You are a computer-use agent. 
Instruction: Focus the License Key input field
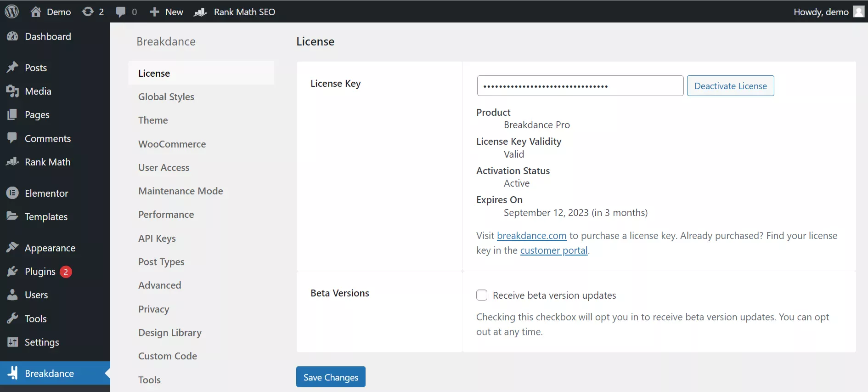[x=580, y=86]
